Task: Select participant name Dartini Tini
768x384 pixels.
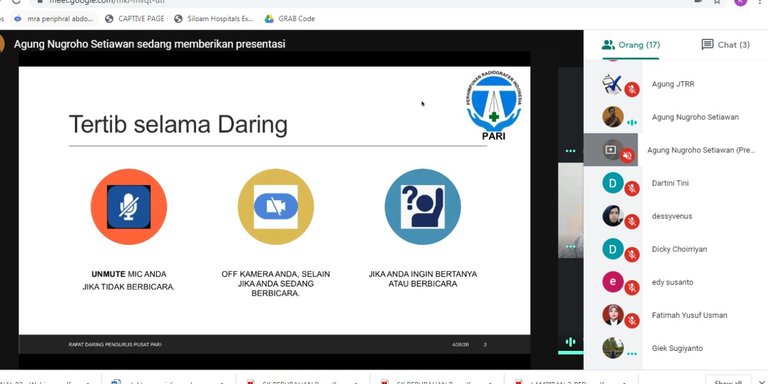Action: (x=670, y=183)
